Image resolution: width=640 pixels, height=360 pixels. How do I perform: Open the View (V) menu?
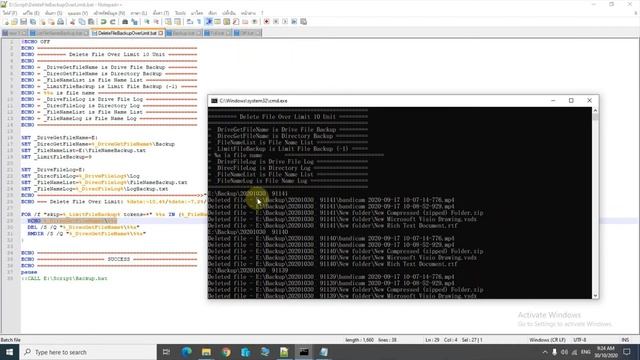(78, 13)
